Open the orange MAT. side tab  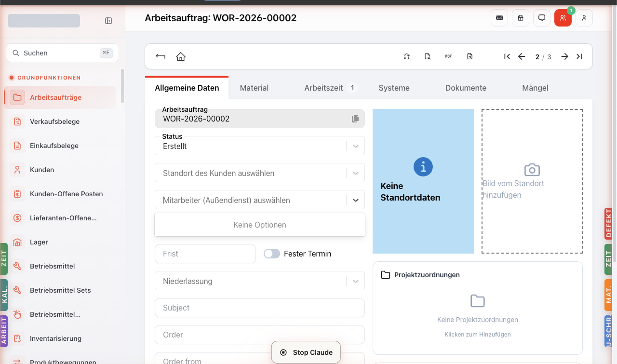(x=608, y=295)
